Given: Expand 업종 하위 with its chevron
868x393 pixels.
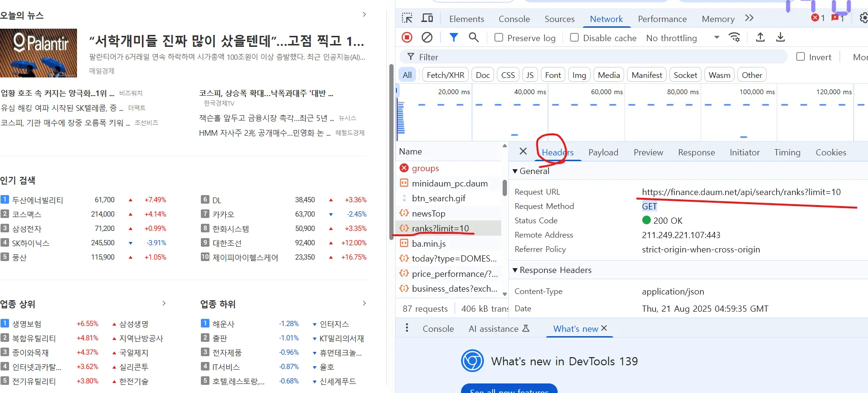Looking at the screenshot, I should tap(364, 303).
